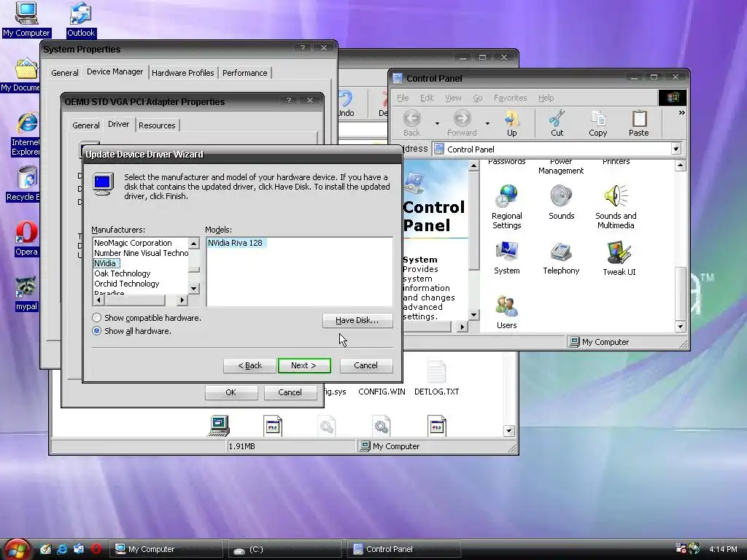Click the Copy icon in Control Panel toolbar

(598, 122)
